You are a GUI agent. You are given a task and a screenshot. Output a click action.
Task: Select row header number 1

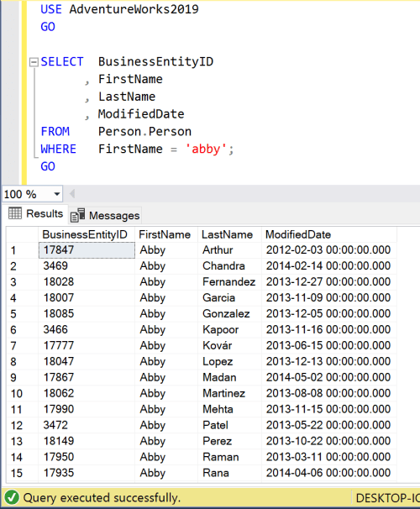click(22, 250)
